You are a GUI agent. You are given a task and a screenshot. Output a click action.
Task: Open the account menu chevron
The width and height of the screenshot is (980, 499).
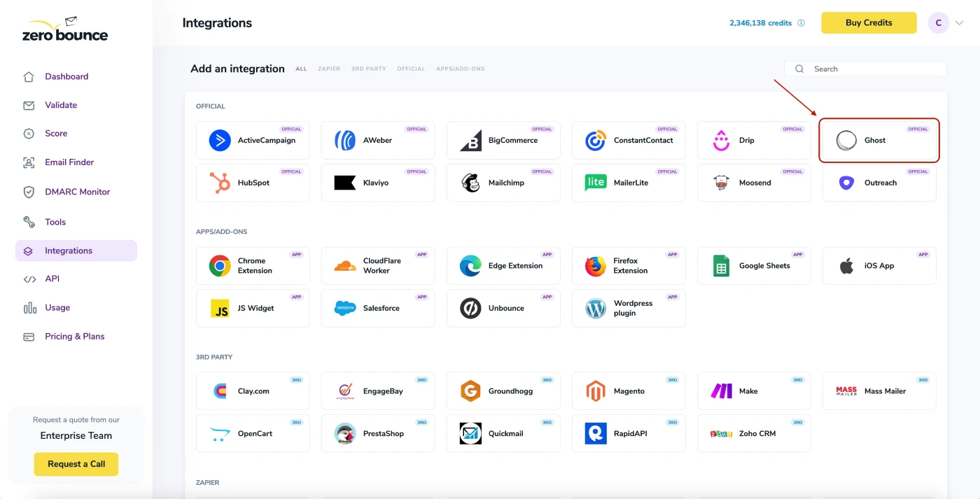(959, 22)
